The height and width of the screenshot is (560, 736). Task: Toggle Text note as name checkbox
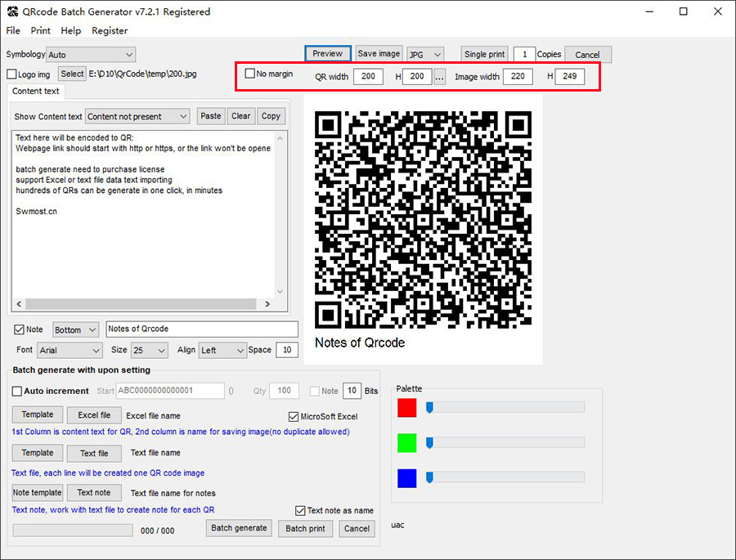300,510
